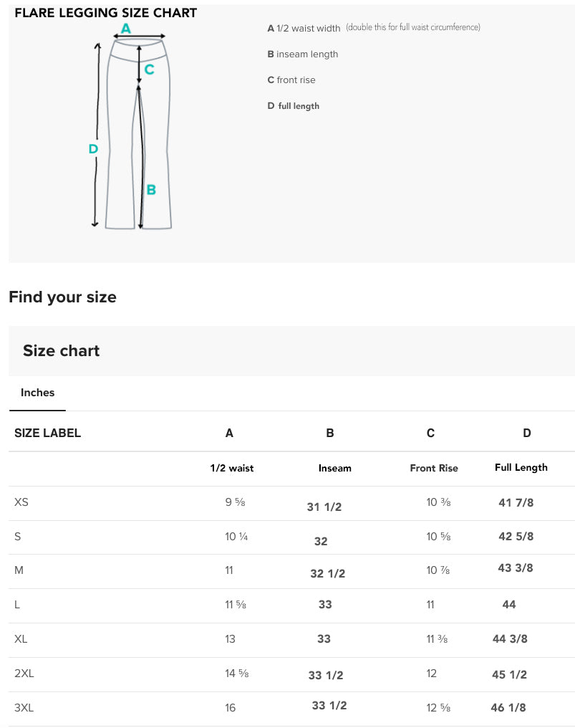Click the FLARE LEGGING SIZE CHART title
The width and height of the screenshot is (575, 728).
click(105, 13)
